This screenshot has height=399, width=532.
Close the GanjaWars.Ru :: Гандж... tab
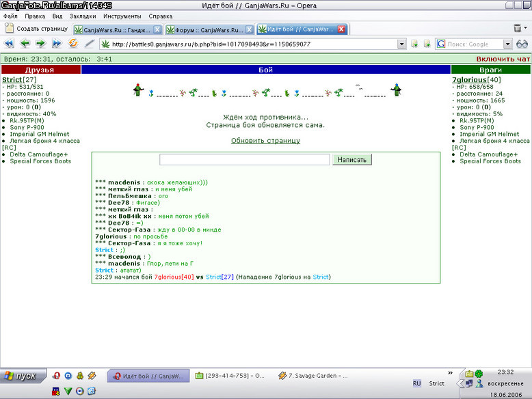[157, 29]
